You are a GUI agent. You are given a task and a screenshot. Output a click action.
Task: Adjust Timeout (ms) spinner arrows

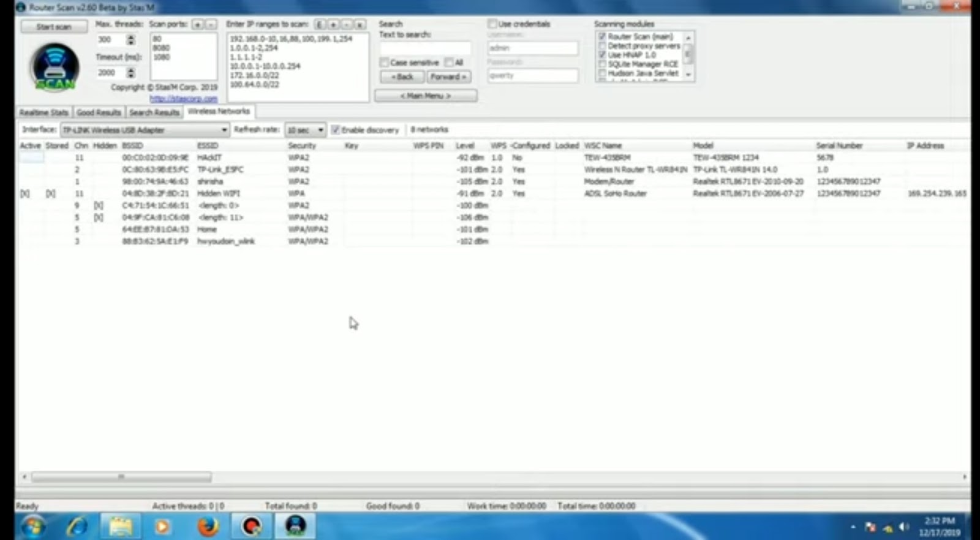click(130, 73)
